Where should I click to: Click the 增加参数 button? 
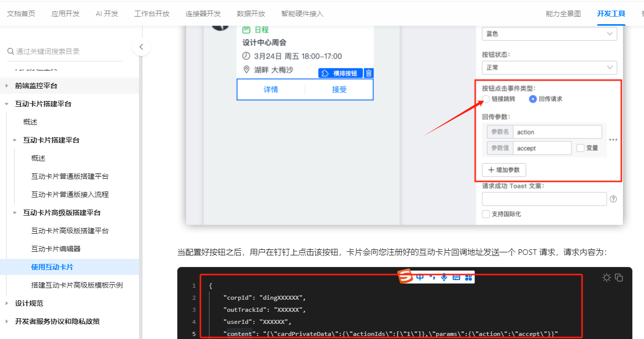pos(504,170)
